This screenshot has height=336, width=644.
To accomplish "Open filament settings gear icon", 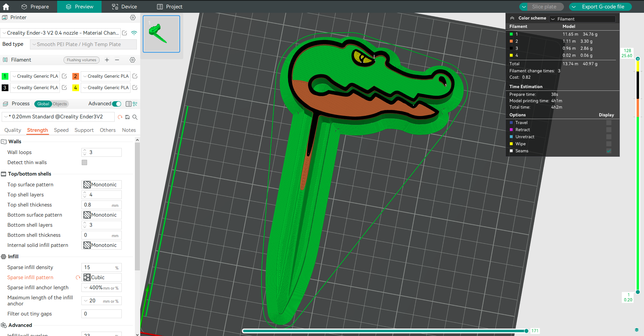I will [132, 60].
